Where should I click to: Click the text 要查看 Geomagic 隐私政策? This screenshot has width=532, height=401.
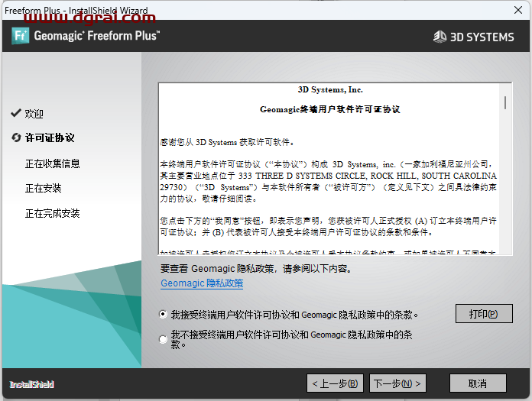point(217,268)
